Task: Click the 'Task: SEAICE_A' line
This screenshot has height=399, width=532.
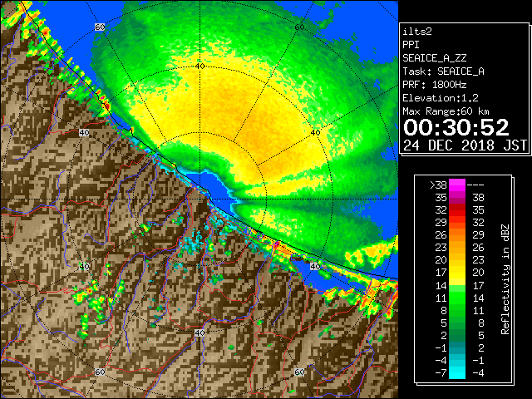Action: click(443, 71)
